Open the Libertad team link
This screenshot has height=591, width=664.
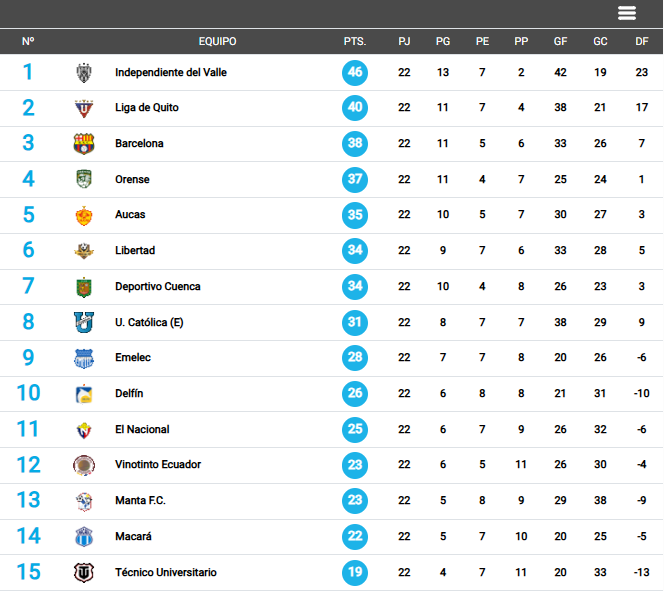[x=135, y=251]
